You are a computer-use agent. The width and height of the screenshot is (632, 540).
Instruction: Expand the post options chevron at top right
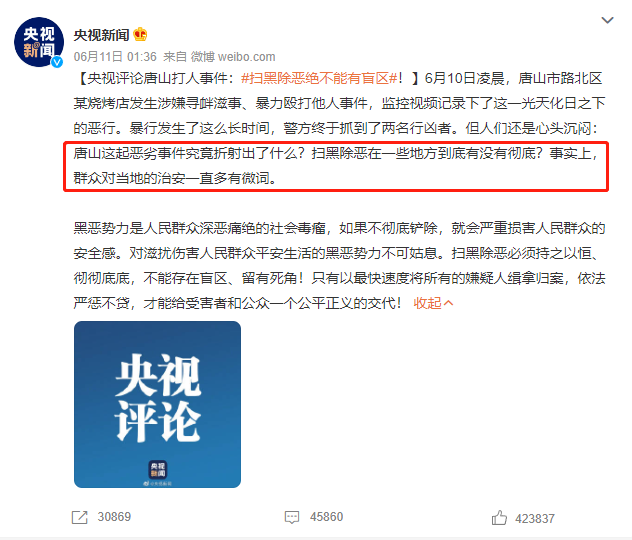(607, 20)
